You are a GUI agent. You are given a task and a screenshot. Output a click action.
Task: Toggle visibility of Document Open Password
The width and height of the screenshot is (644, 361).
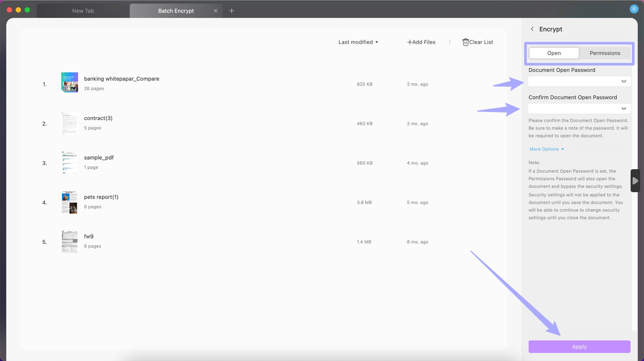tap(624, 81)
